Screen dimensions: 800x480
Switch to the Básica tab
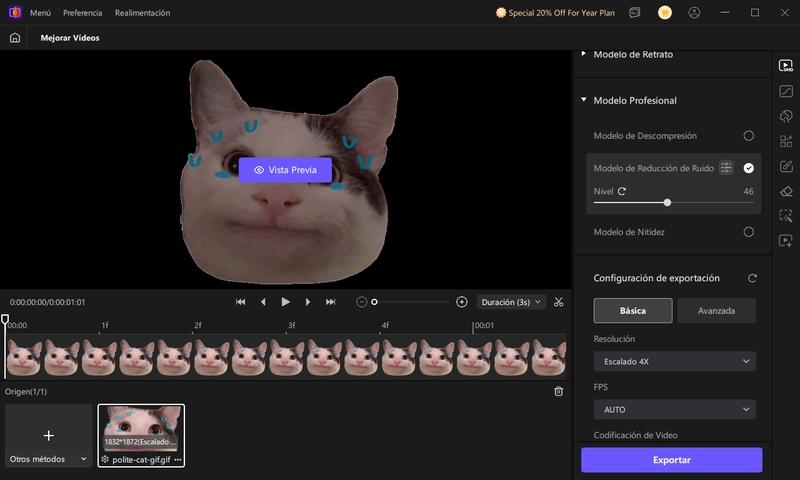coord(633,311)
